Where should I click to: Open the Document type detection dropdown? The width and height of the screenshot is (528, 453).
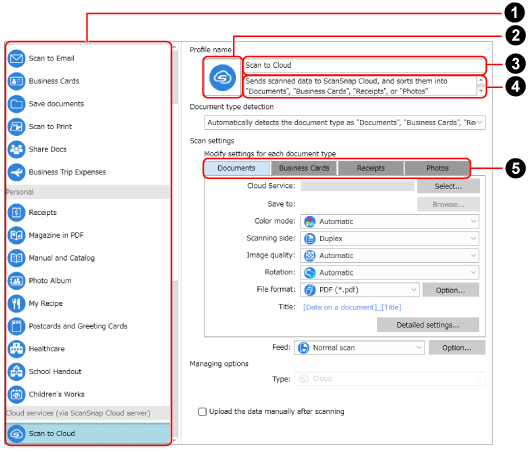coord(344,123)
